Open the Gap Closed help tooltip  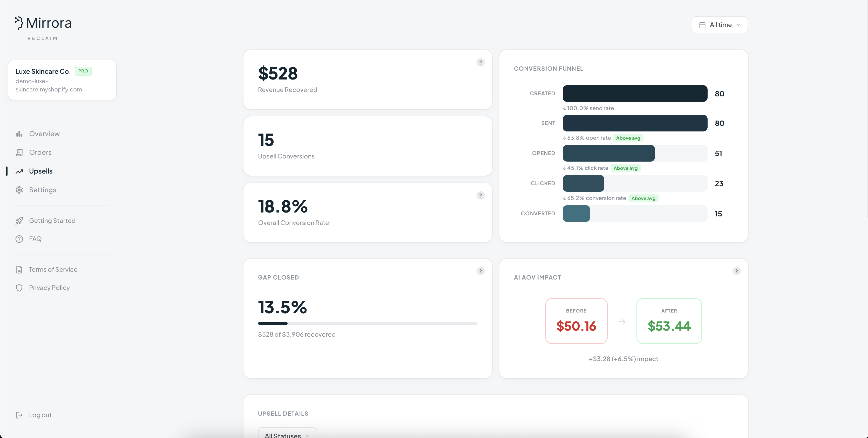click(480, 271)
